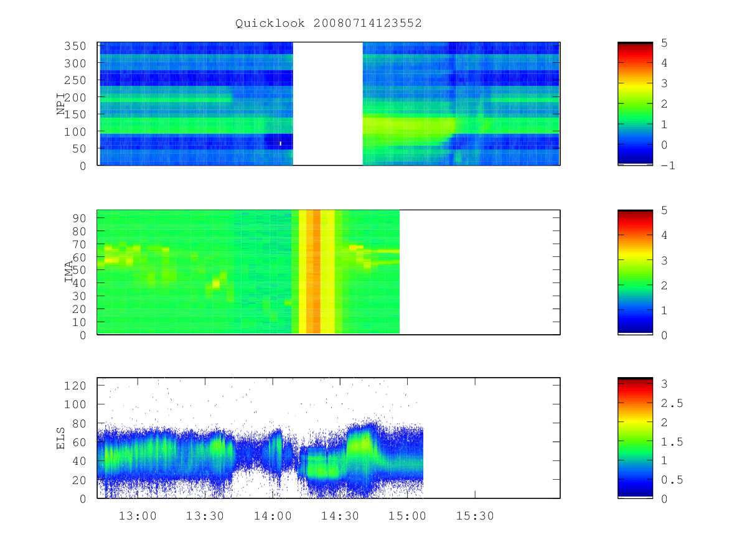Click the ELS color scale bar
Screen dimensions: 747x560
635,437
